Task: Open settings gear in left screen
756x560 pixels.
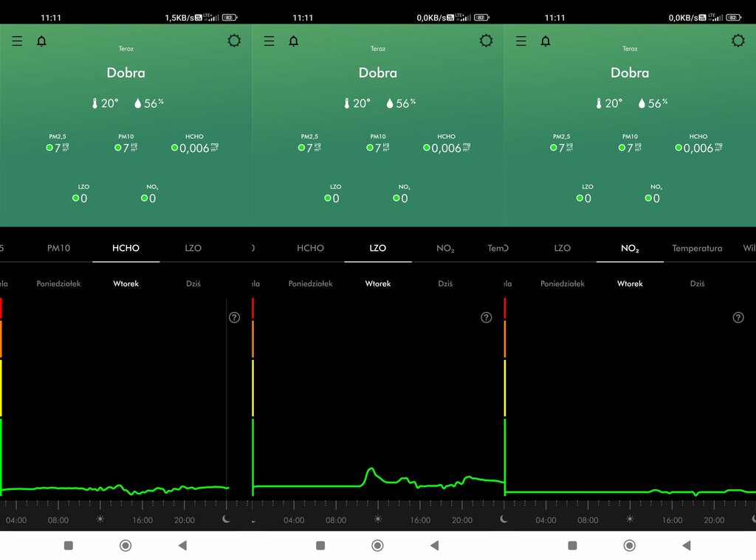Action: click(234, 41)
